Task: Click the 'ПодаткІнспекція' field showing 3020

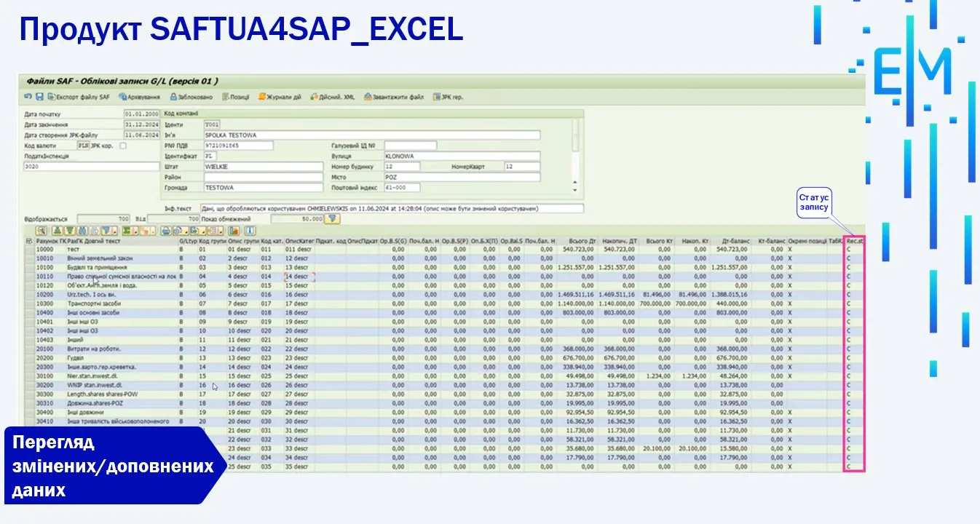Action: [91, 167]
